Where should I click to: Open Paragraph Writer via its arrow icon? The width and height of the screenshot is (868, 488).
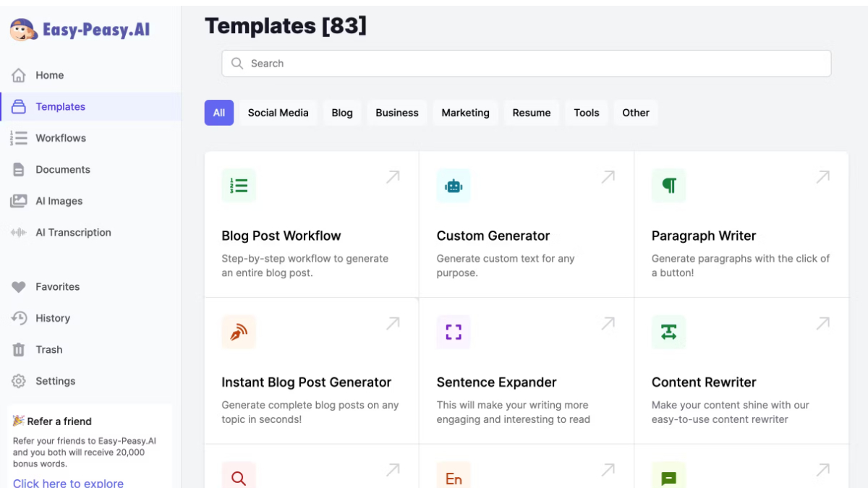(x=823, y=177)
